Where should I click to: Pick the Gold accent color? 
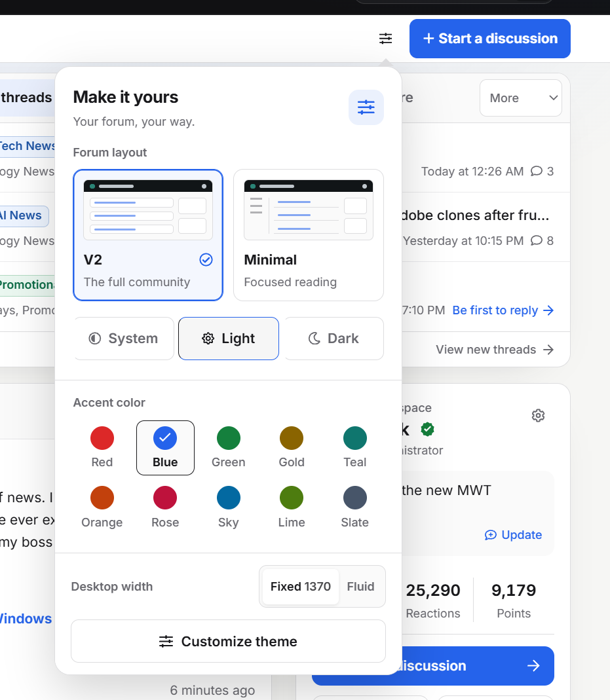point(292,448)
